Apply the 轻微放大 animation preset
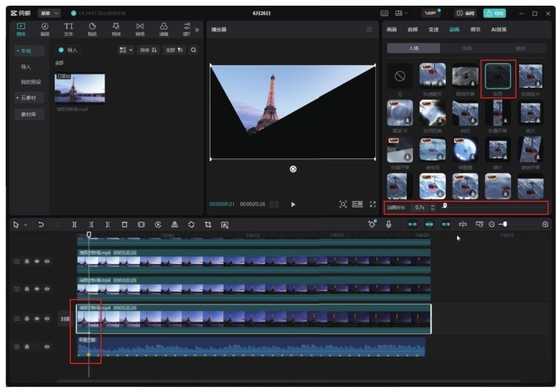558x392 pixels. point(530,76)
